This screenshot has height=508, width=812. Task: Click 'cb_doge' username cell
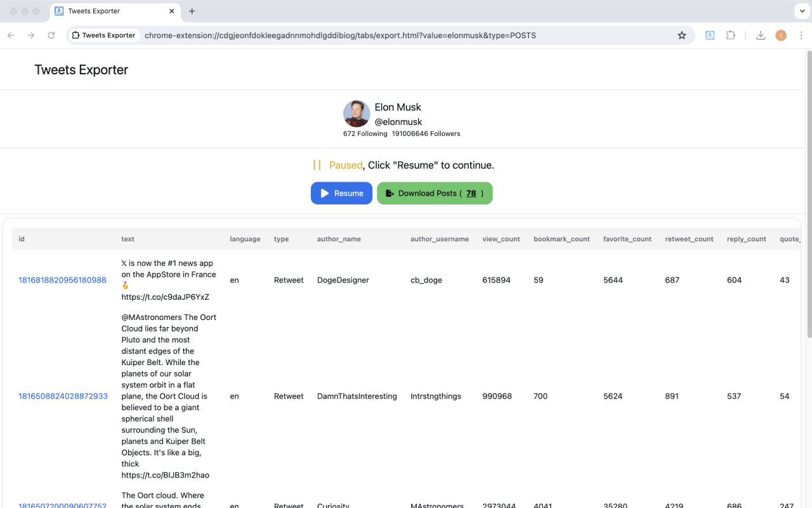tap(426, 280)
